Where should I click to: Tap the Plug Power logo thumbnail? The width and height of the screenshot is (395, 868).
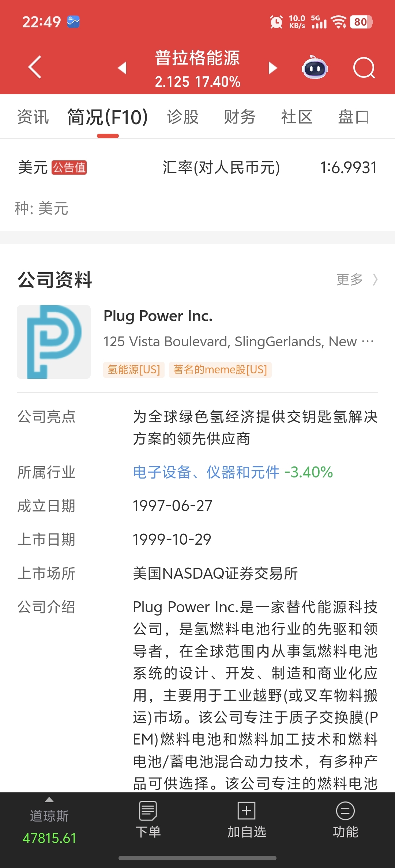pyautogui.click(x=54, y=342)
